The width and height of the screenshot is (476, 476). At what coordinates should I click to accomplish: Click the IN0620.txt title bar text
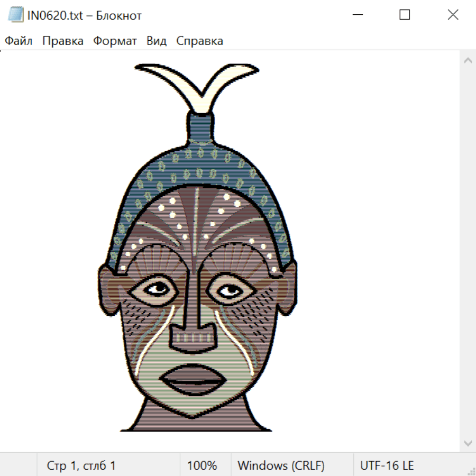pos(85,15)
